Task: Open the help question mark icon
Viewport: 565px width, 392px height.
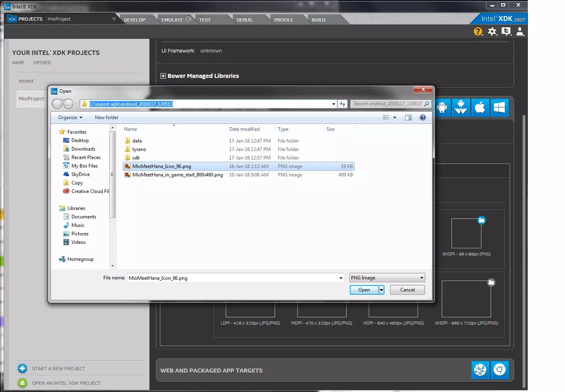Action: pos(478,31)
